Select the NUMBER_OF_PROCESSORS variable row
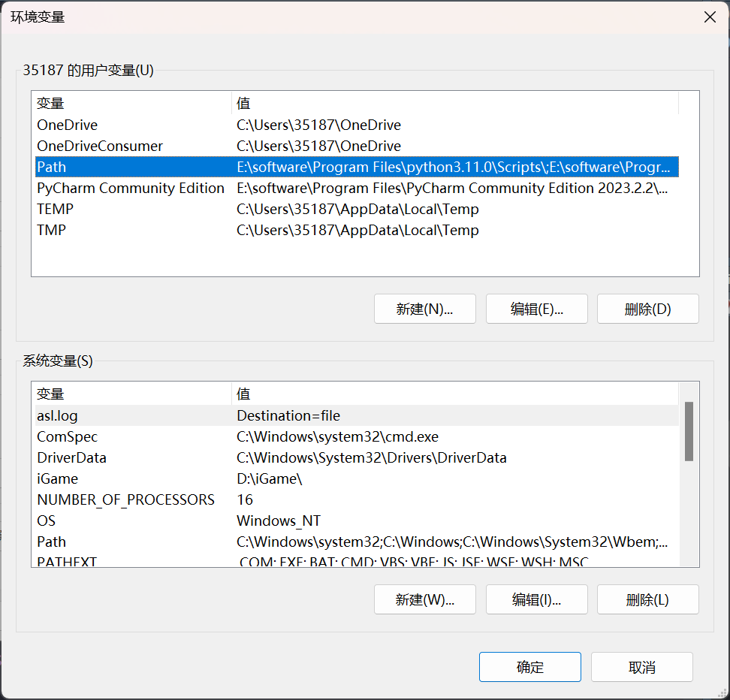 pyautogui.click(x=357, y=499)
